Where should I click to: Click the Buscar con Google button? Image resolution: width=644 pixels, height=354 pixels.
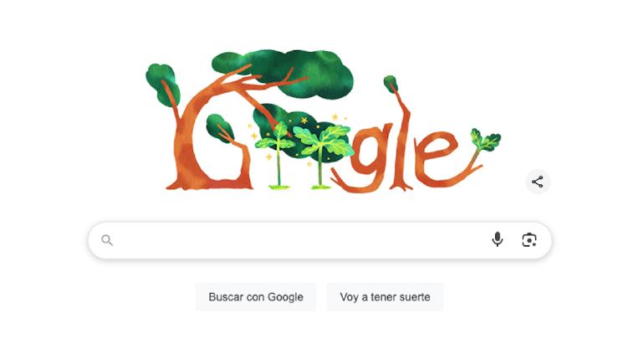[256, 297]
